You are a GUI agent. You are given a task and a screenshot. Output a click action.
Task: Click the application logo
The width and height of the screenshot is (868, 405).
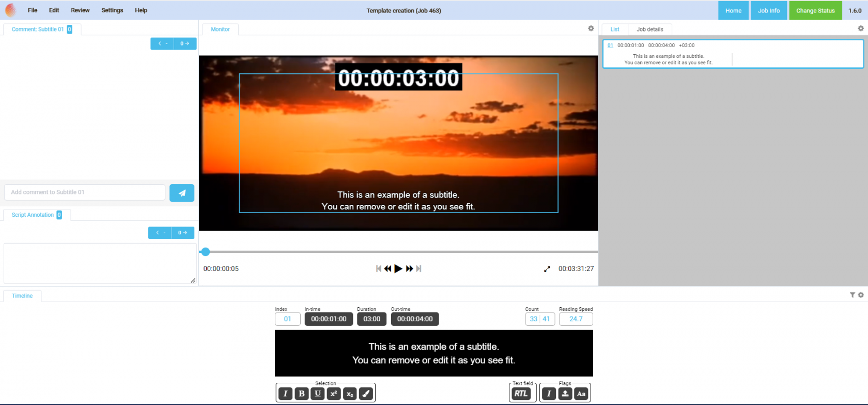pyautogui.click(x=10, y=10)
